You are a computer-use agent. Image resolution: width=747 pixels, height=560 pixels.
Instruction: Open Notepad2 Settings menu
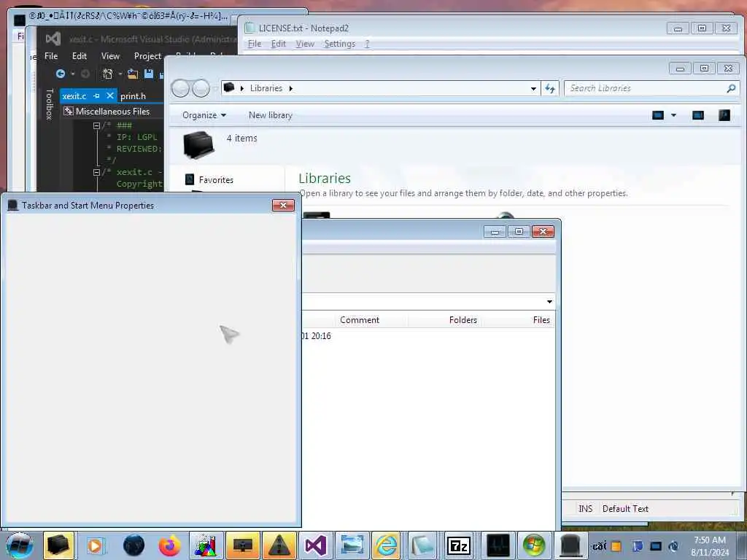pos(340,44)
